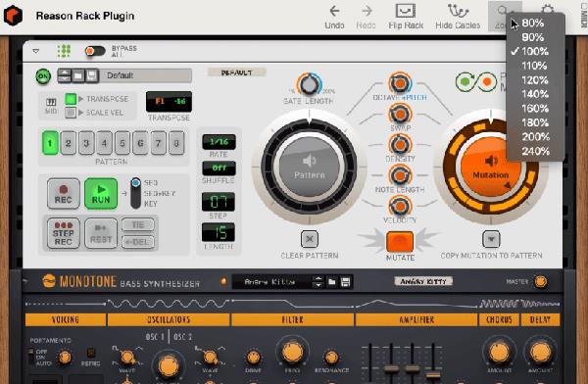Click the Step 07 display
This screenshot has width=588, height=384.
tap(219, 202)
